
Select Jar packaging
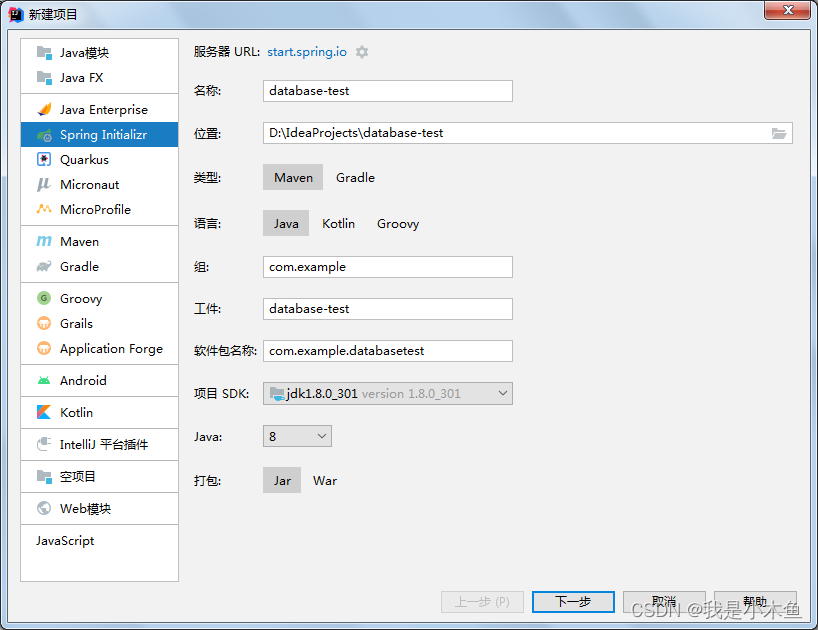(x=282, y=480)
